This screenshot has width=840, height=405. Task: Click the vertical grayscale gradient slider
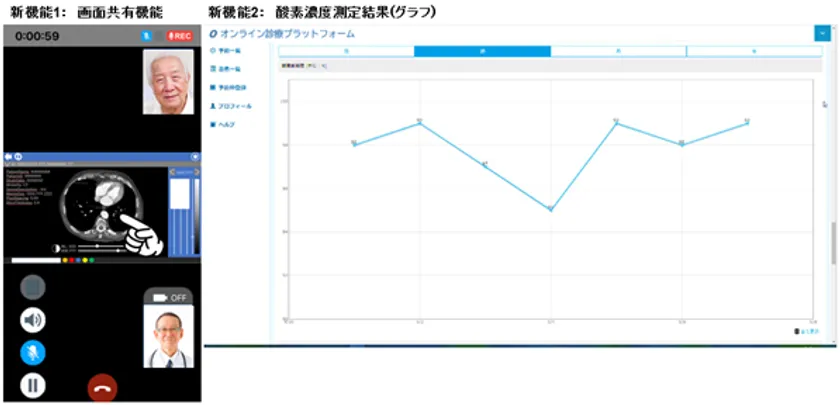coord(197,216)
